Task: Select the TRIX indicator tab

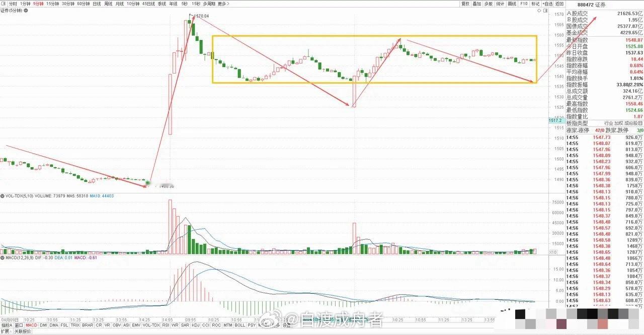Action: pyautogui.click(x=75, y=325)
